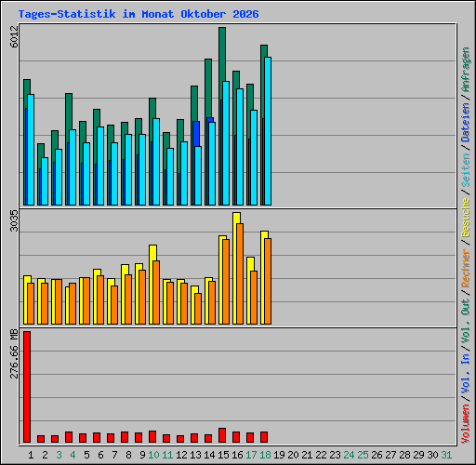Click green weekend day label 4
This screenshot has width=476, height=465.
pos(73,455)
